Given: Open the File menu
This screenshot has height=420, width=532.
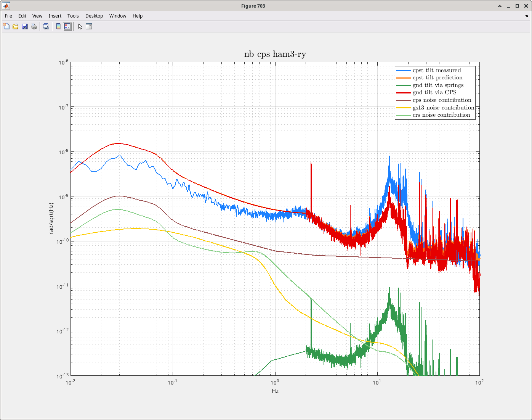Looking at the screenshot, I should coord(8,16).
